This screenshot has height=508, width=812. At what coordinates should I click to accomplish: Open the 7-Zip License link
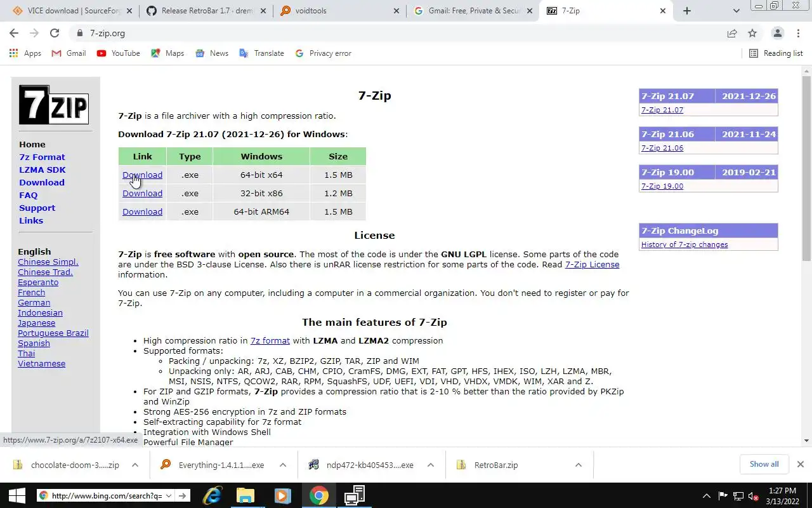pyautogui.click(x=592, y=264)
